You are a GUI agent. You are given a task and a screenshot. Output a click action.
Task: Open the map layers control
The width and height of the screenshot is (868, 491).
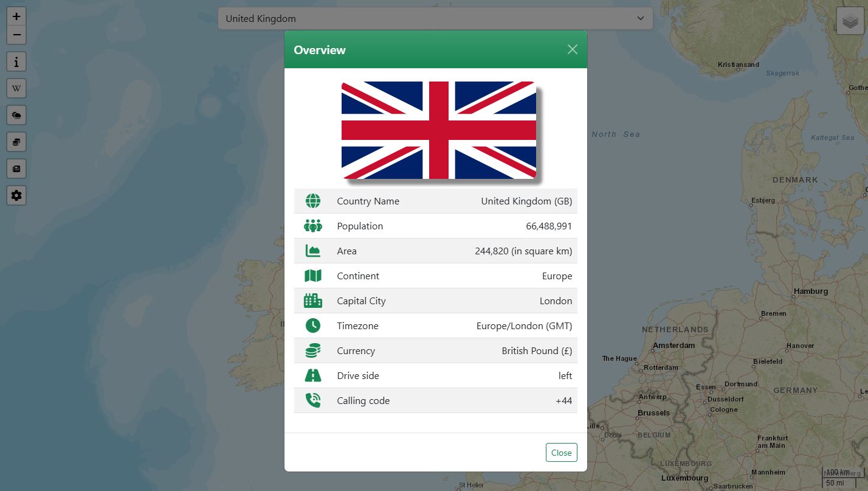click(850, 21)
